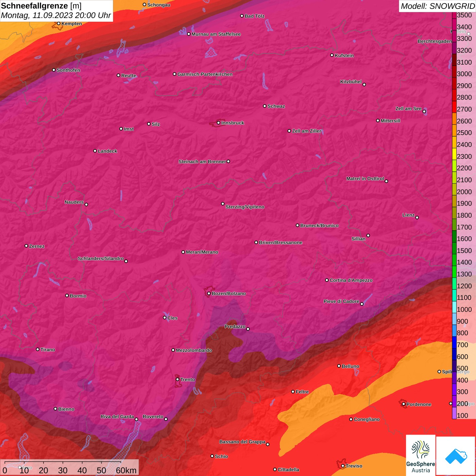Click the Riva del Garda label

click(x=117, y=417)
